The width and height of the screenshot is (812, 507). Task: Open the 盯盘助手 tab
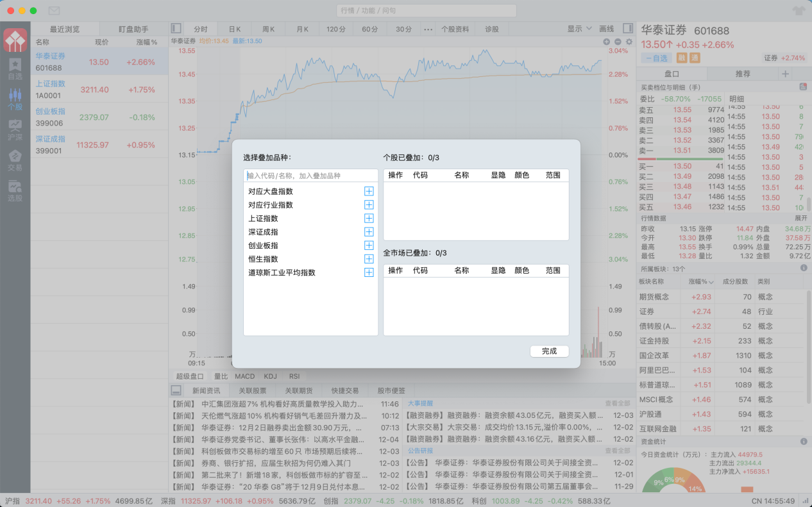pyautogui.click(x=133, y=29)
